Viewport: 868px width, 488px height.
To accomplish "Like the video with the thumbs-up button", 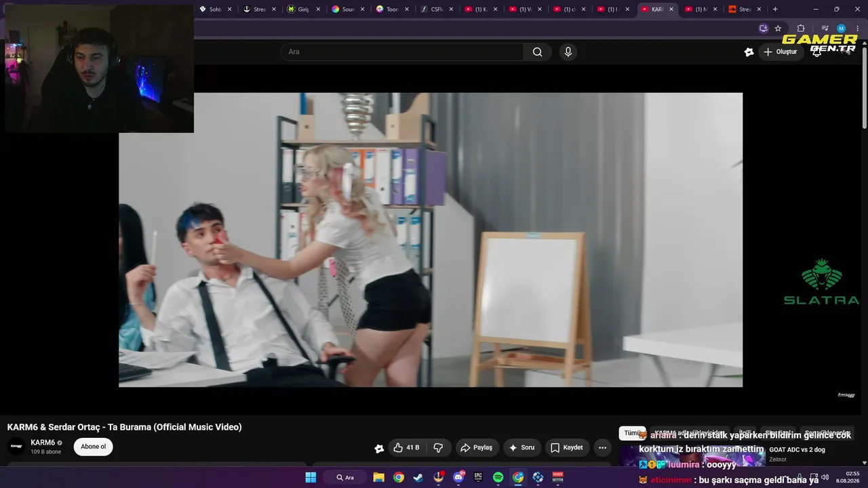I will [406, 447].
